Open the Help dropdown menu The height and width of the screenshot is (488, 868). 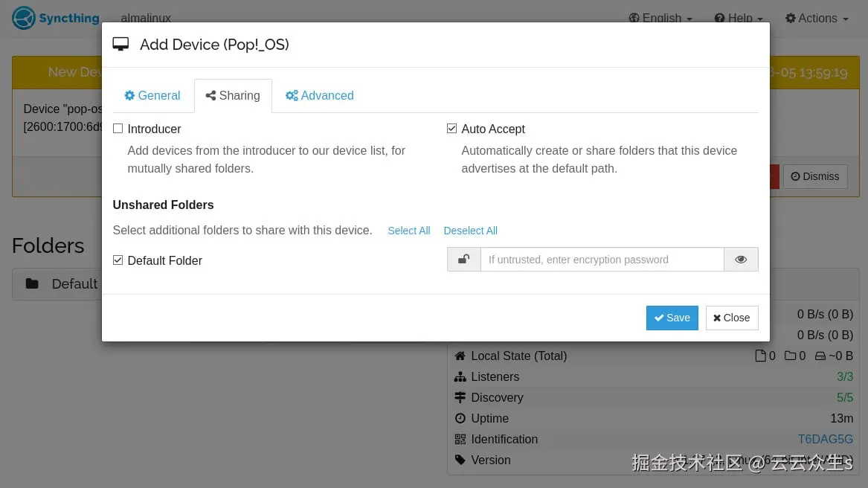pos(739,19)
